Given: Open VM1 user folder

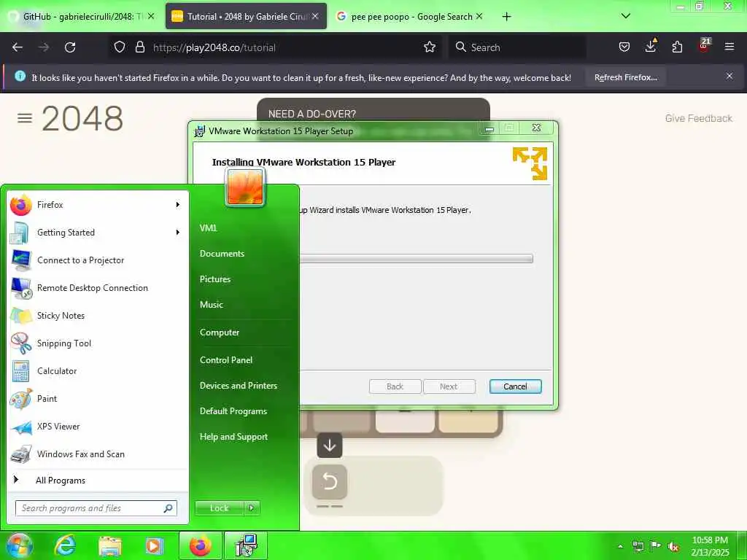Looking at the screenshot, I should coord(208,228).
